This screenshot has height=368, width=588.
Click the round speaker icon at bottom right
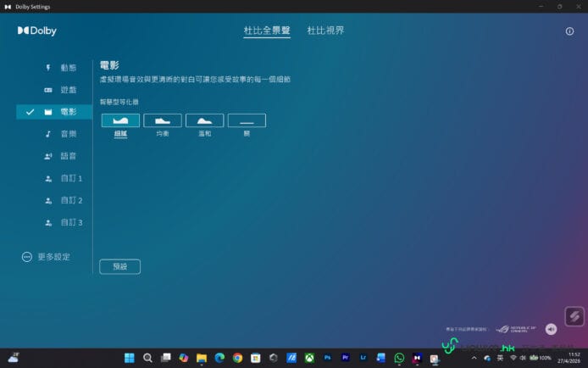tap(551, 329)
